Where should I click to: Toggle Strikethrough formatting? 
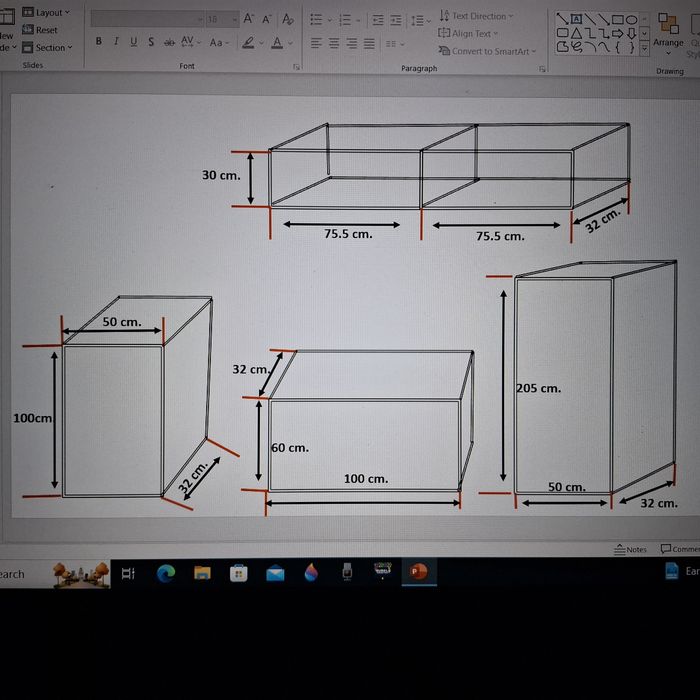(169, 43)
